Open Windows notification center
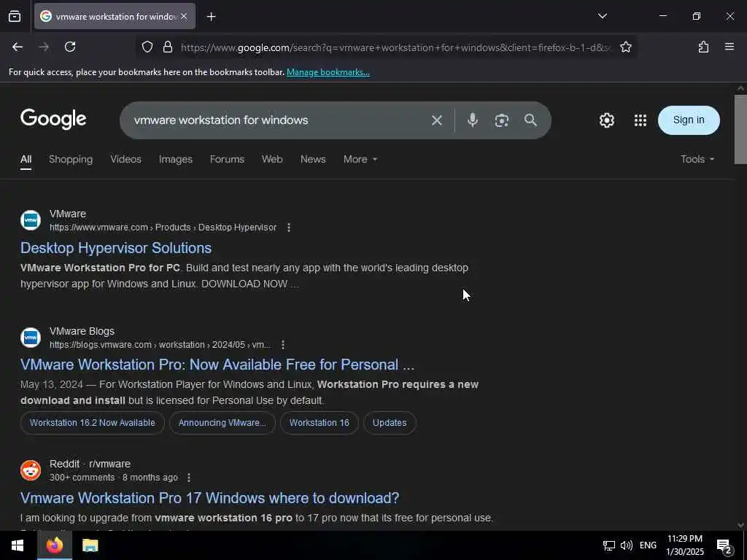Image resolution: width=747 pixels, height=560 pixels. point(723,545)
